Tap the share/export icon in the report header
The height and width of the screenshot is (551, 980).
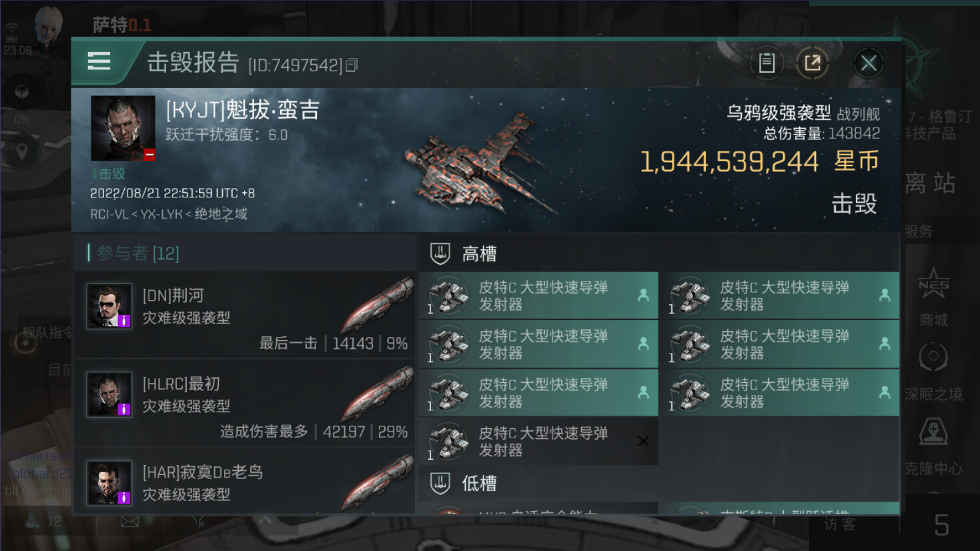click(813, 63)
